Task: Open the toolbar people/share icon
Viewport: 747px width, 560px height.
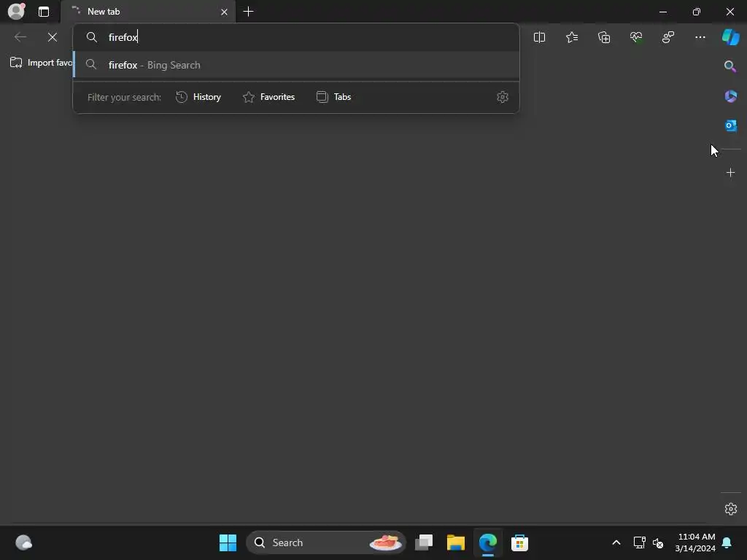Action: click(x=668, y=37)
